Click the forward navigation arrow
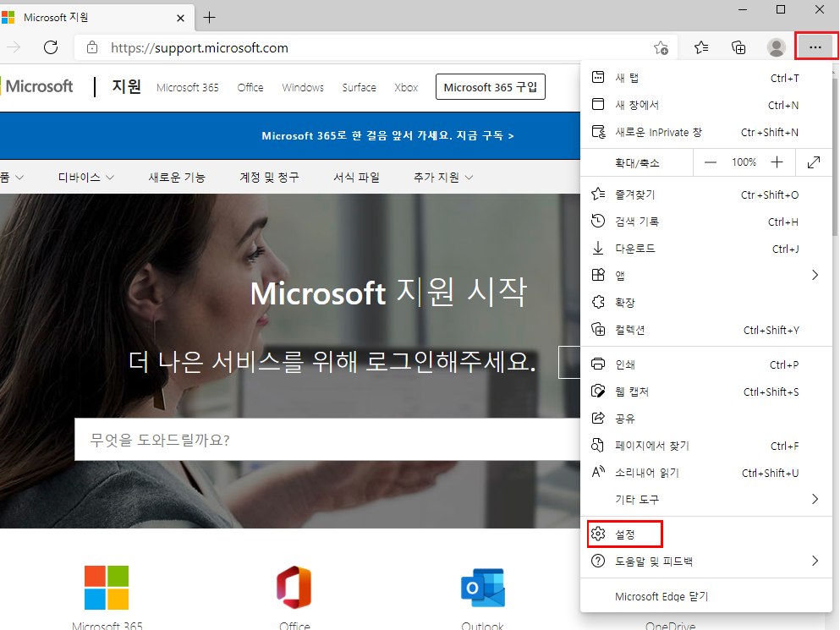Viewport: 840px width, 630px height. 14,47
